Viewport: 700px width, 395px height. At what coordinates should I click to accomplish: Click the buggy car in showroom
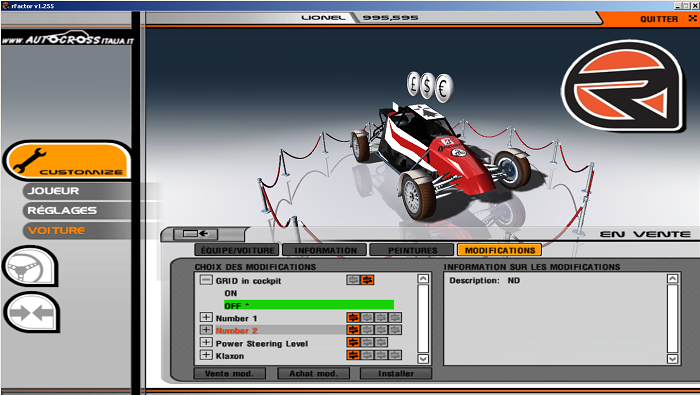click(x=442, y=161)
